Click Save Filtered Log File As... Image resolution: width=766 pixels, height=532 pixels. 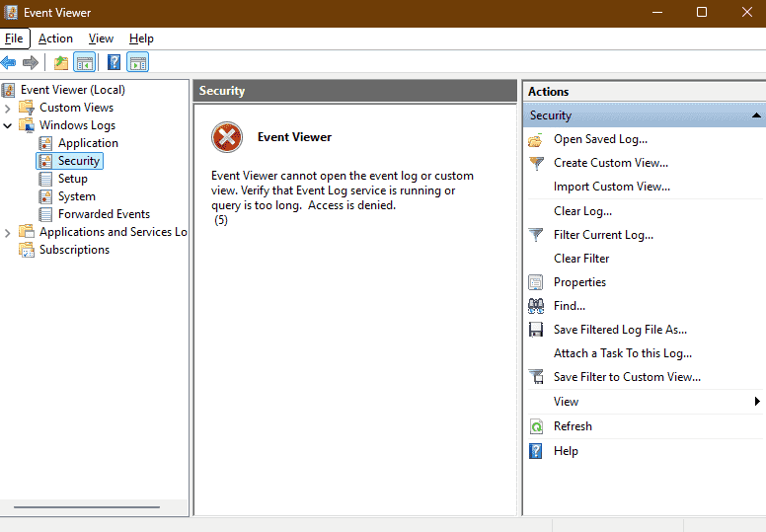coord(620,330)
